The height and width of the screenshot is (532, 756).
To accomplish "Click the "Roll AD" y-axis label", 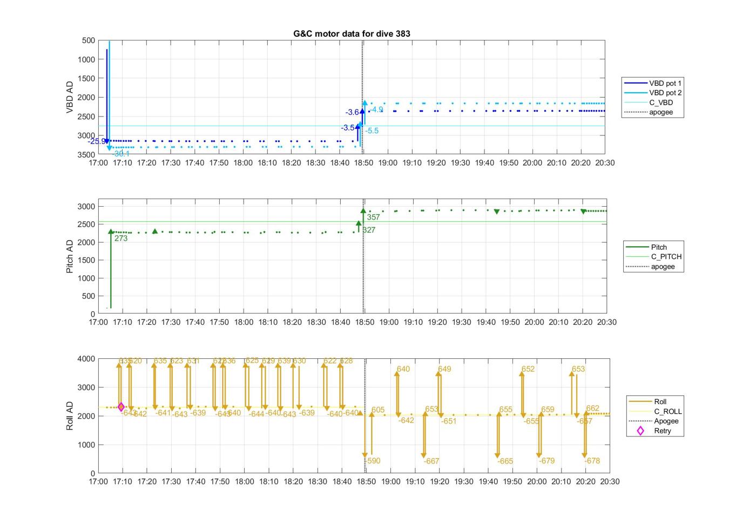I will point(70,416).
